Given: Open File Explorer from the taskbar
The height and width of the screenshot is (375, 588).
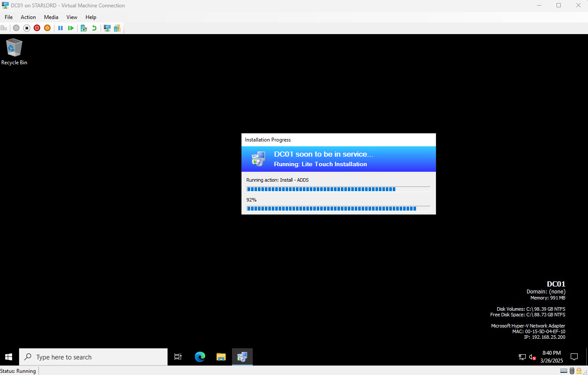Looking at the screenshot, I should pos(221,357).
